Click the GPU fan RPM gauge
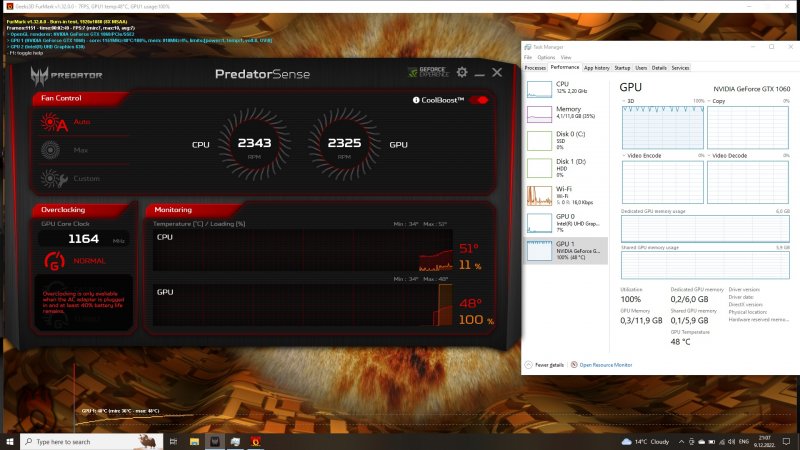This screenshot has width=800, height=450. tap(344, 144)
